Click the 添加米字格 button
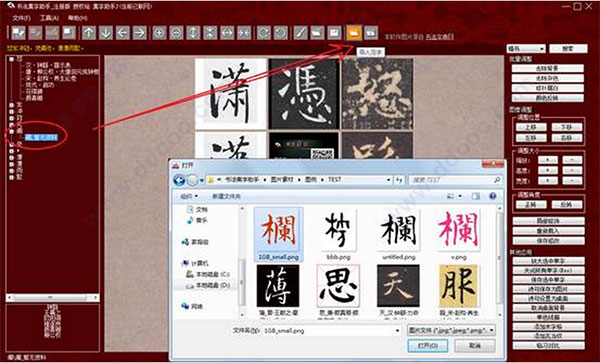600x363 pixels. [x=548, y=327]
